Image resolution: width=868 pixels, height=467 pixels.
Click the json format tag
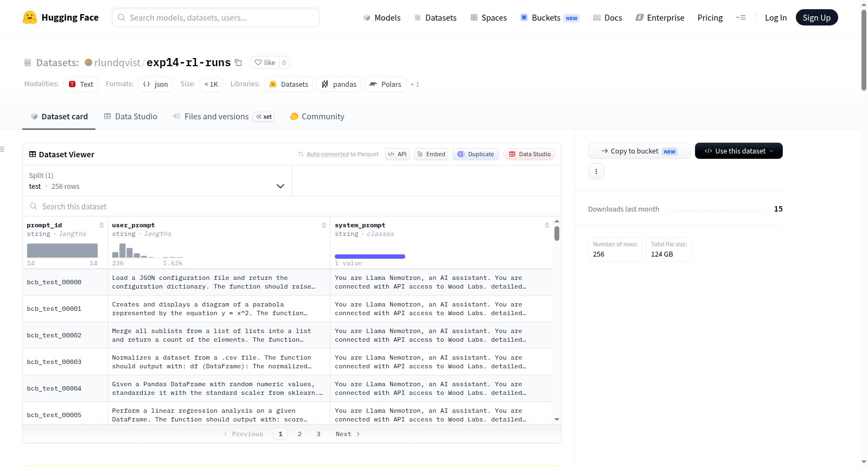(156, 84)
